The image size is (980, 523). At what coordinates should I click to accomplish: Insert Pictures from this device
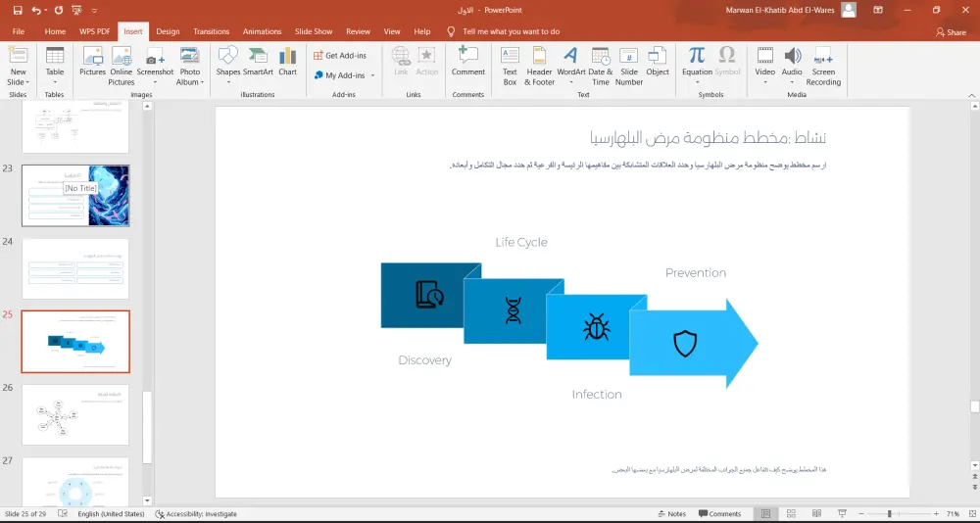pos(92,62)
